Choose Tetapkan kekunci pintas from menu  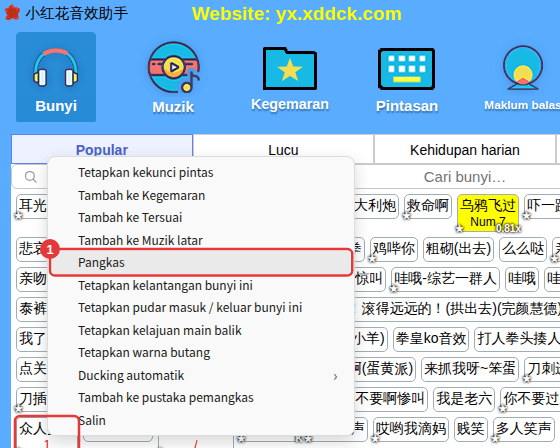146,173
